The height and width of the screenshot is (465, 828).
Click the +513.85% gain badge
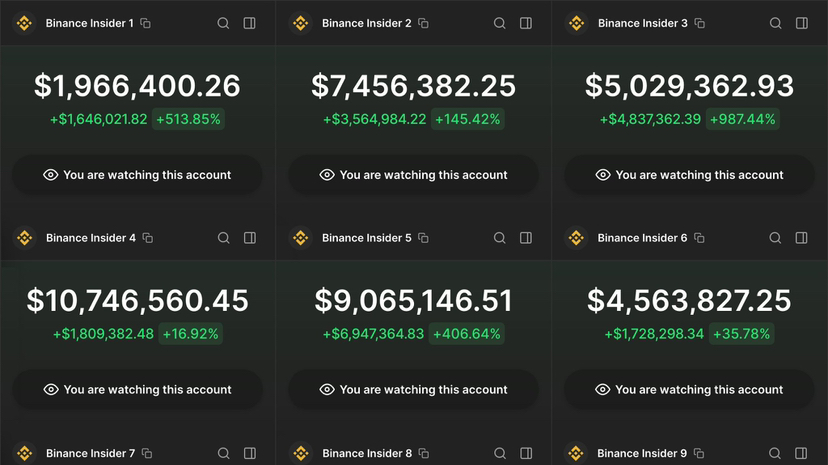189,119
